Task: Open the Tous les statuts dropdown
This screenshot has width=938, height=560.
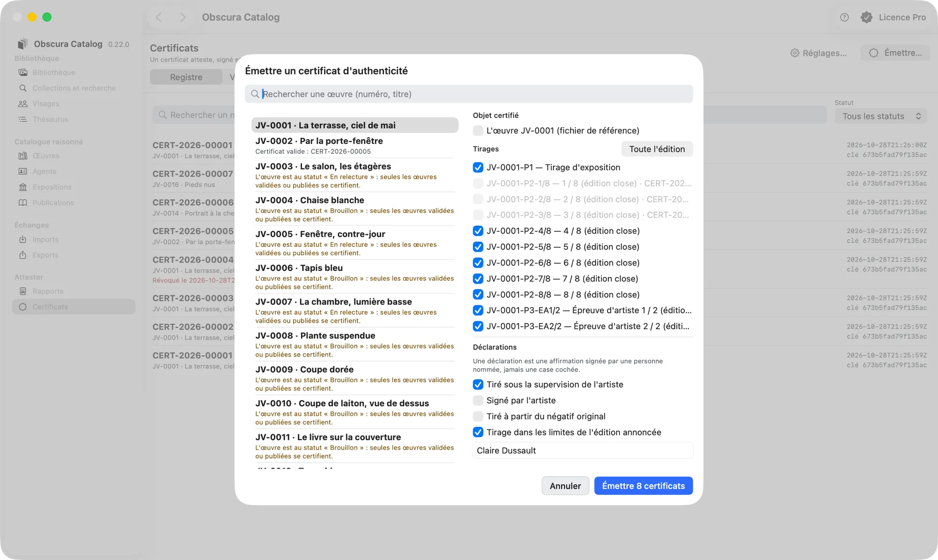Action: coord(881,116)
